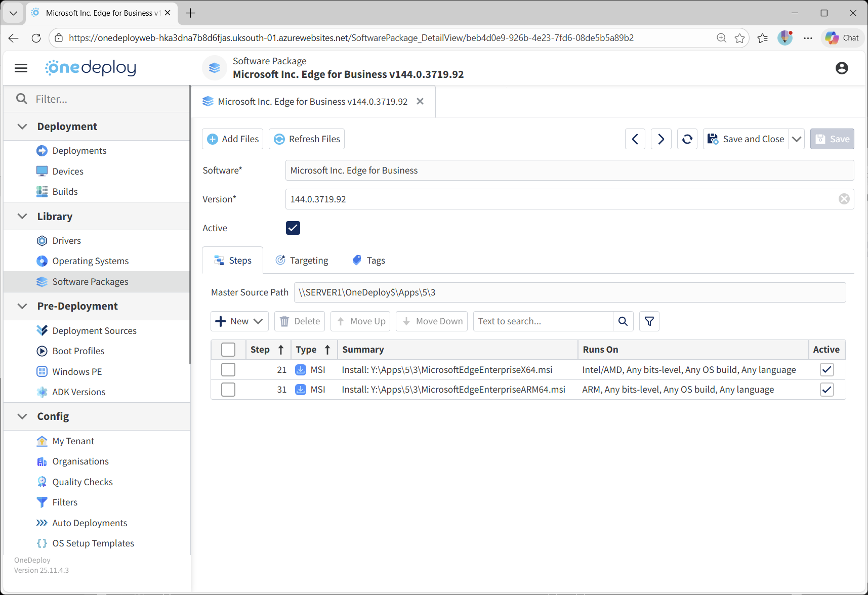Open the Tags tab
The image size is (868, 595).
pyautogui.click(x=368, y=260)
